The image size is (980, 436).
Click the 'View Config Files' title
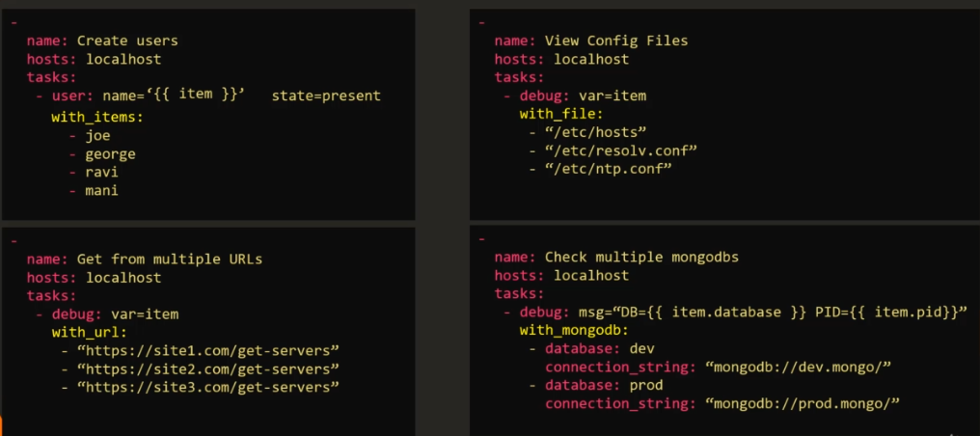[616, 41]
